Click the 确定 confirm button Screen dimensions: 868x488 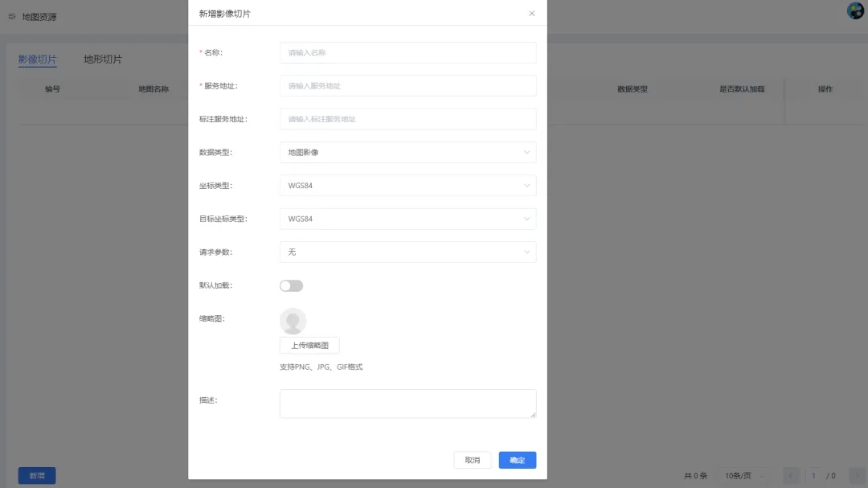[x=517, y=460]
